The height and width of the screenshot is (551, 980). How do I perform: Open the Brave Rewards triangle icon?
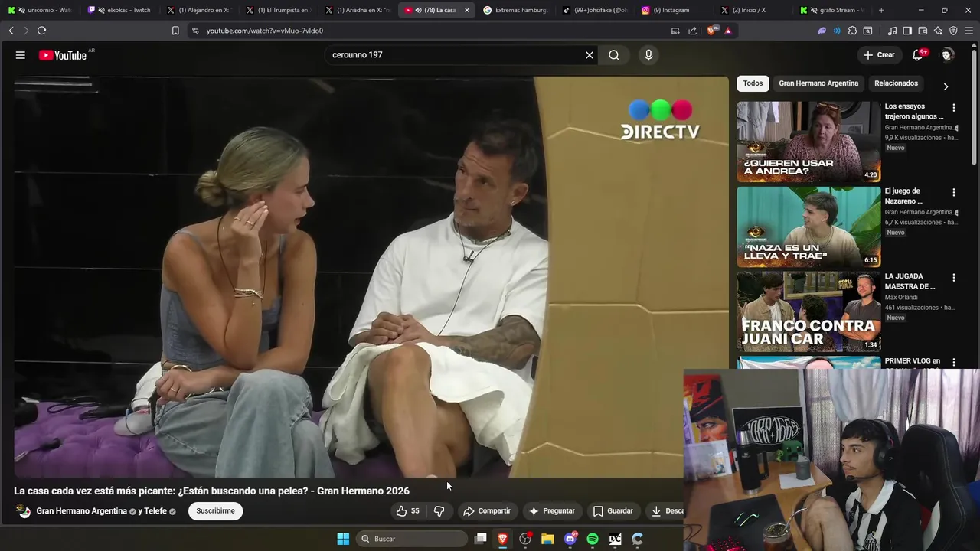(x=727, y=31)
